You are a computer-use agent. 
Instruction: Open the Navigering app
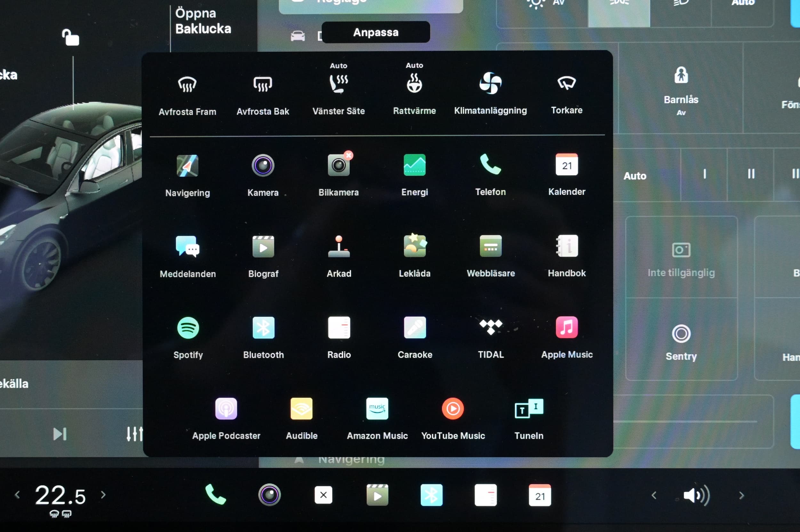[187, 166]
